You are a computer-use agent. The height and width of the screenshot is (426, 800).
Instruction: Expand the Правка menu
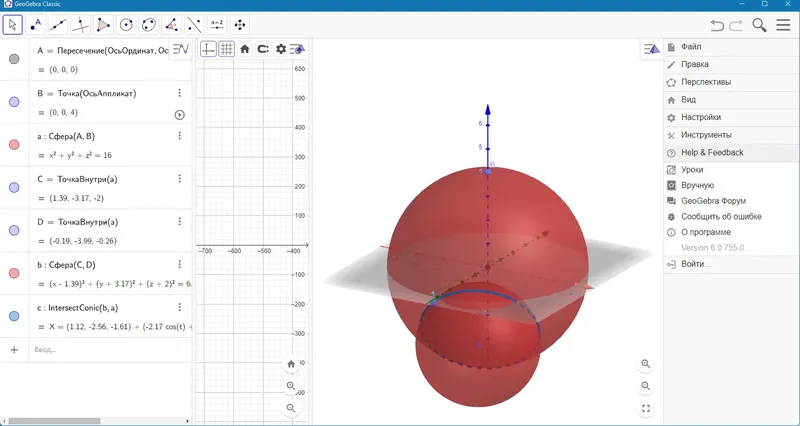click(x=732, y=64)
